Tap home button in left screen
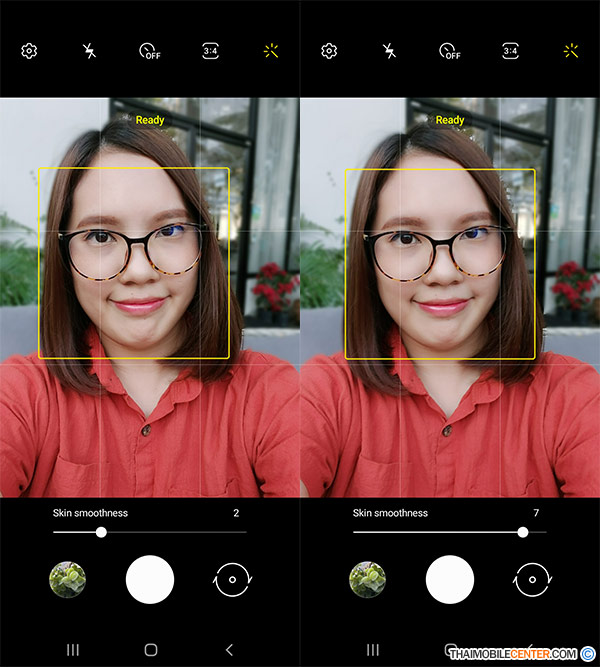The width and height of the screenshot is (600, 667). pos(151,650)
